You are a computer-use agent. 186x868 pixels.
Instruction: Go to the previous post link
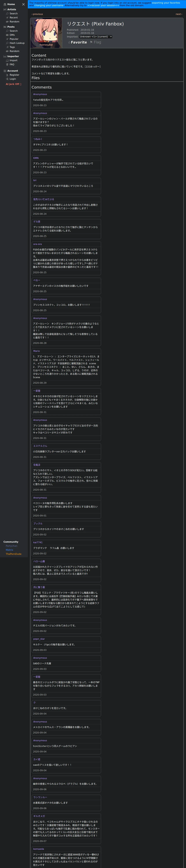pyautogui.click(x=37, y=14)
